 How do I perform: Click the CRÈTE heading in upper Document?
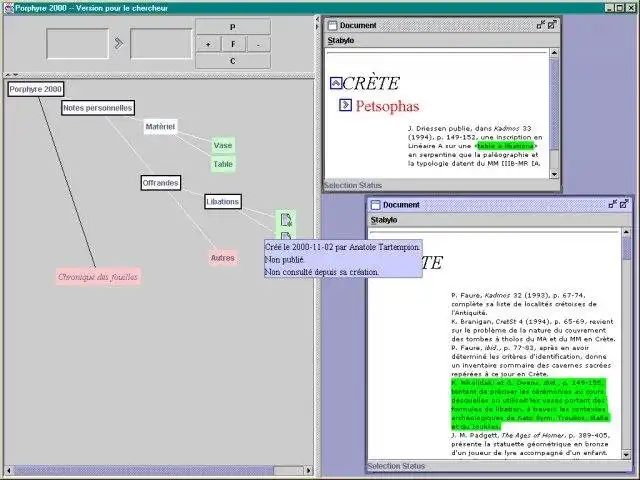pyautogui.click(x=371, y=84)
